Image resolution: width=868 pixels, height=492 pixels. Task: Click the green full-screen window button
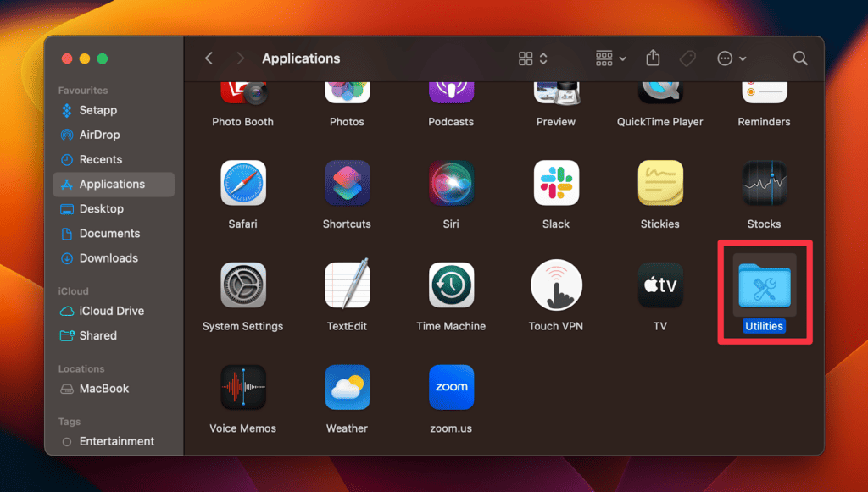tap(103, 58)
